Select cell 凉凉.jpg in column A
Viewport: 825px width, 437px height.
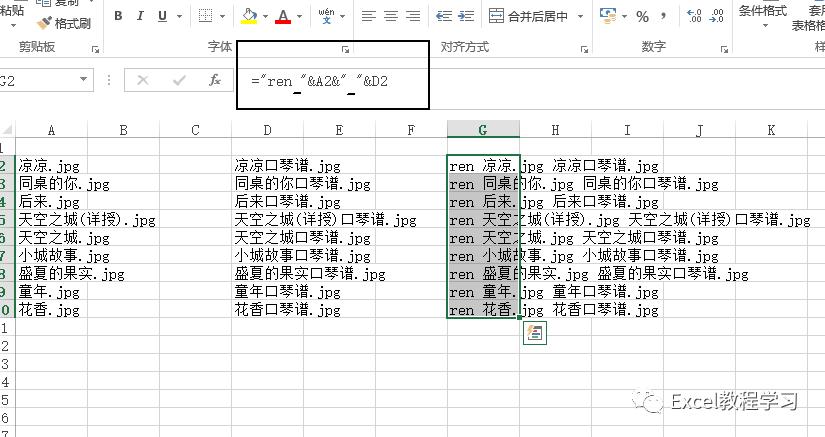tap(52, 166)
